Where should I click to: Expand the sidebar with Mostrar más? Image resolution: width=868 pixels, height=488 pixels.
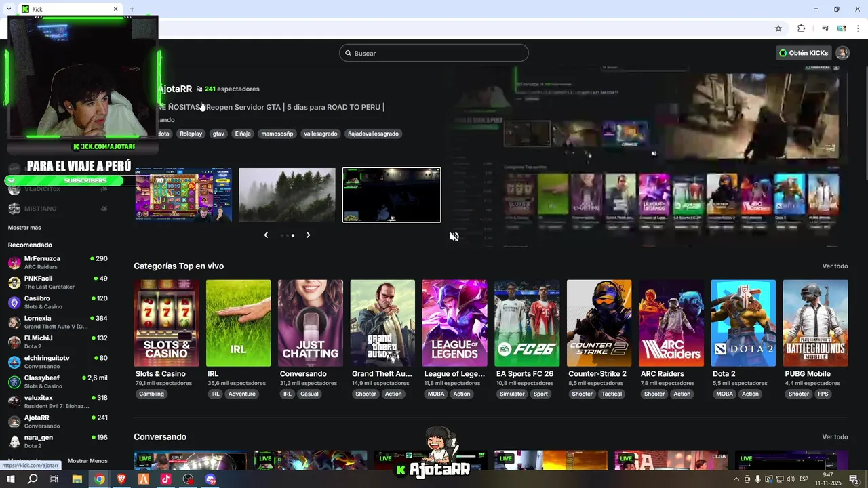(x=24, y=228)
